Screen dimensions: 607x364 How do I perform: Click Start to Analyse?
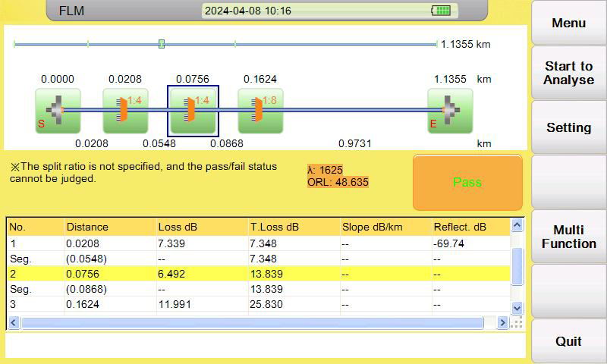pos(568,73)
